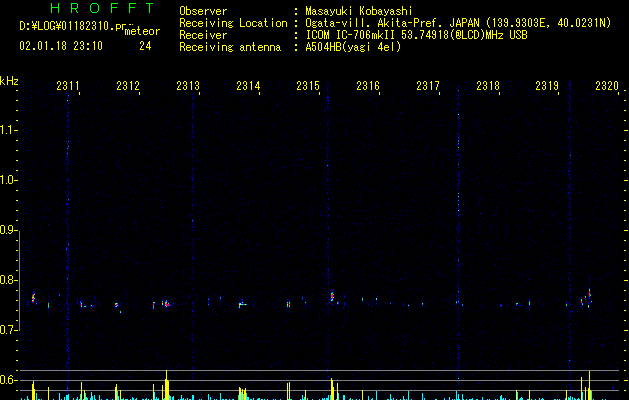Screen dimensions: 629x400
Task: Click the kHz axis unit label
Action: tap(9, 81)
